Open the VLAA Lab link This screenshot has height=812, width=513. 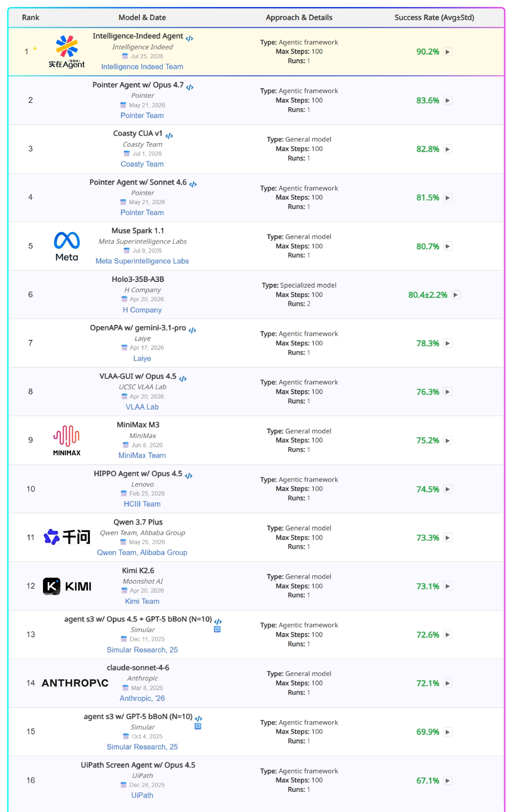click(x=142, y=407)
